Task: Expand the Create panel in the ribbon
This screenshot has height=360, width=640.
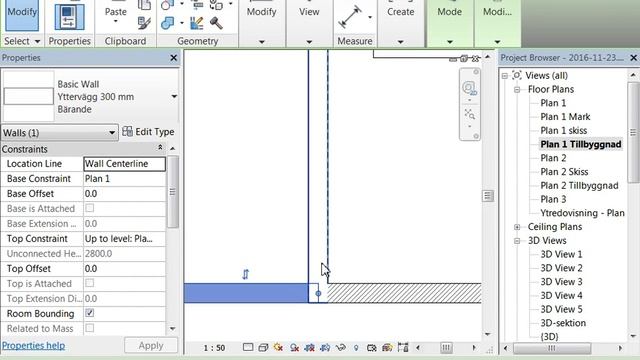Action: (400, 42)
